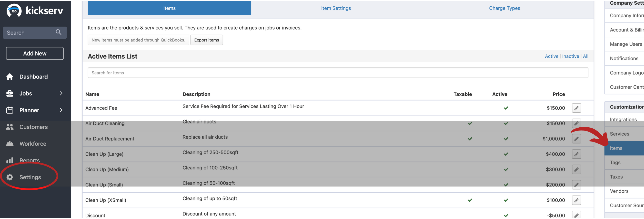Open Company Logo settings link

coord(626,73)
